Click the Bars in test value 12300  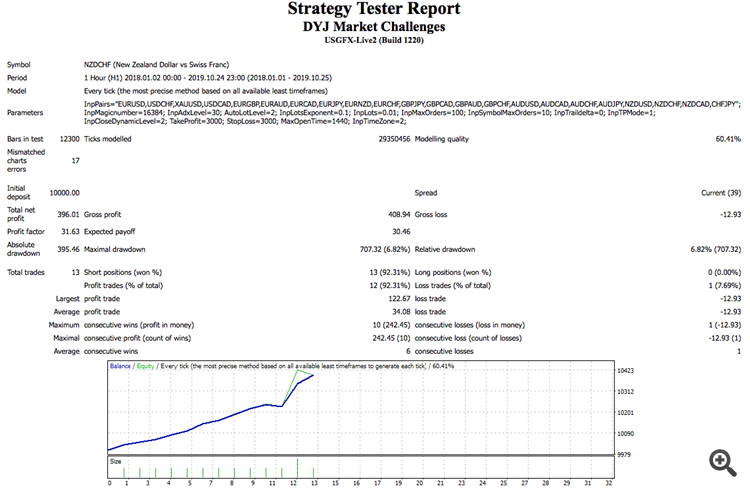point(69,139)
